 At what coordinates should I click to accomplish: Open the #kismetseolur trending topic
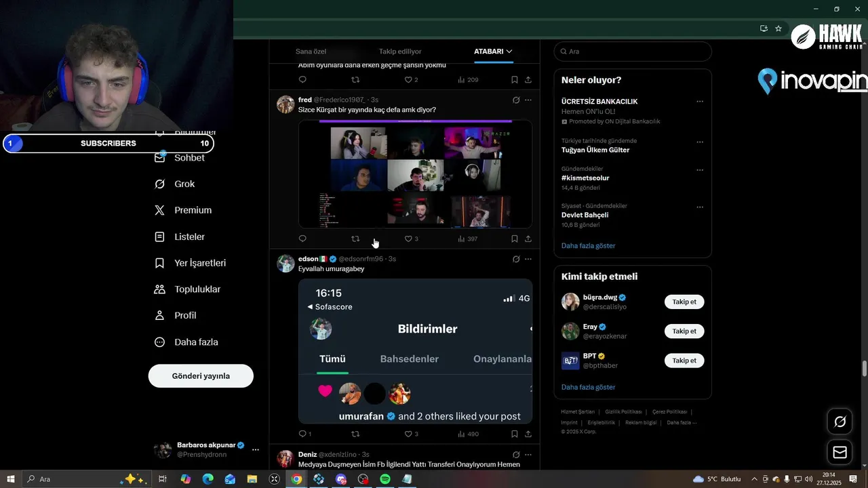coord(585,178)
